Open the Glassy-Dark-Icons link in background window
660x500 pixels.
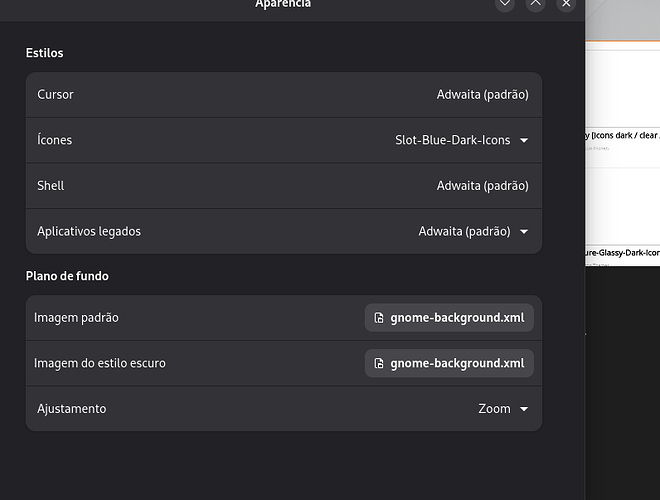tap(622, 254)
